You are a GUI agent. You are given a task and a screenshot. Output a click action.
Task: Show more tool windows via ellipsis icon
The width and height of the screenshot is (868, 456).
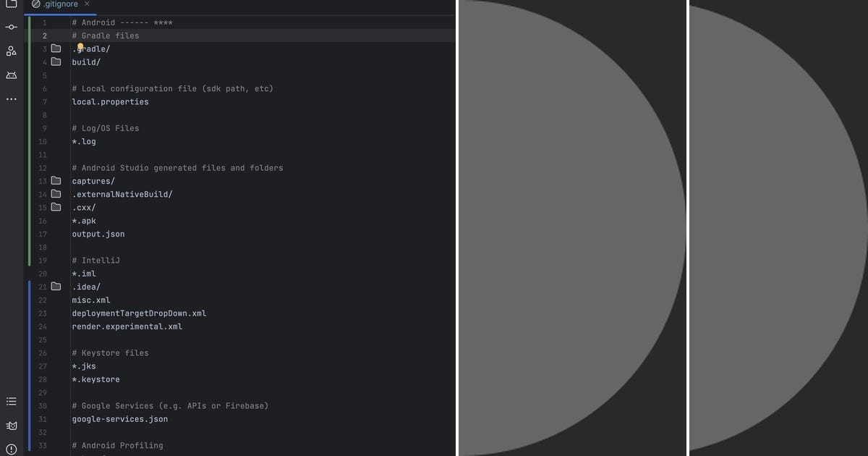(11, 99)
